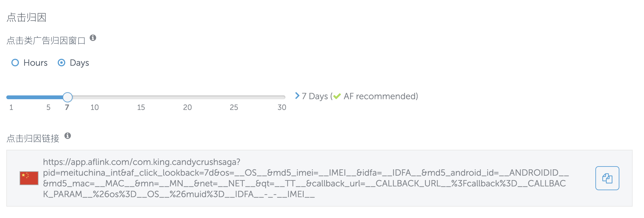Click the 15 tick on the slider
Image resolution: width=644 pixels, height=218 pixels.
tap(141, 107)
